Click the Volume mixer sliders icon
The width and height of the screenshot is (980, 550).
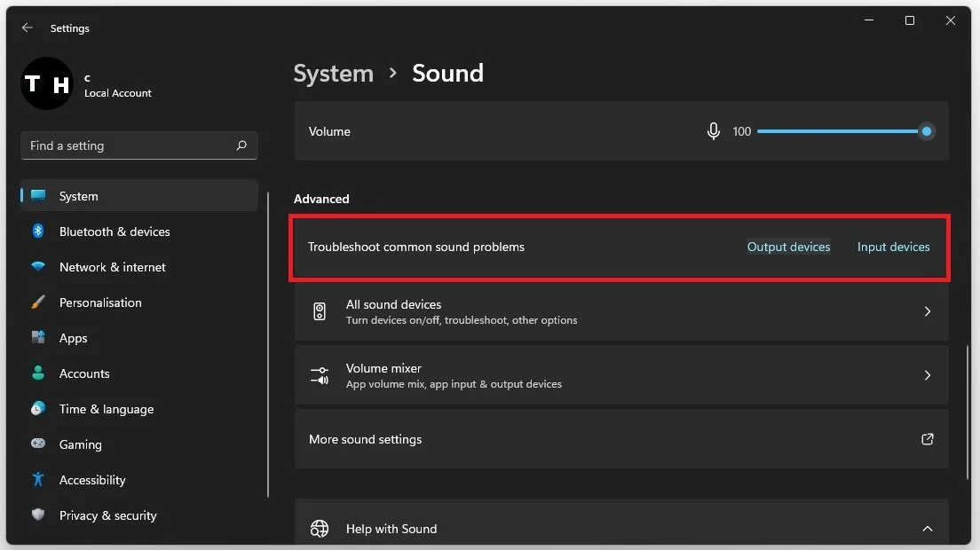tap(320, 375)
